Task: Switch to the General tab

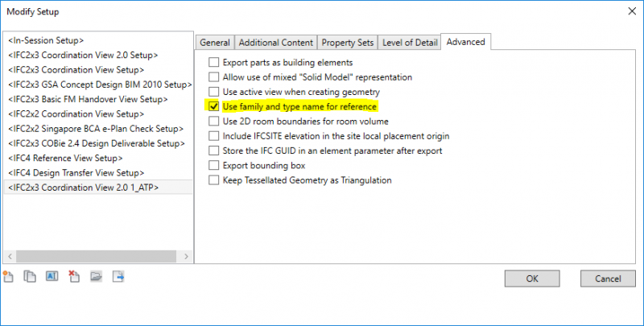Action: (x=215, y=43)
